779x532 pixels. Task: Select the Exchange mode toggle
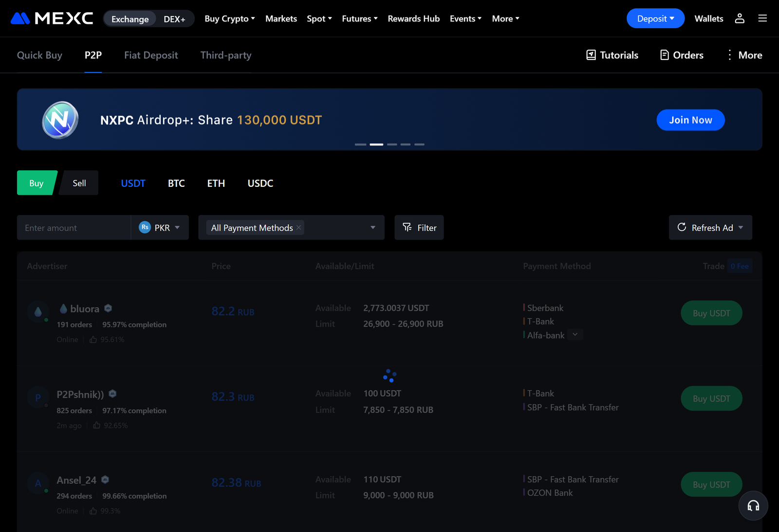click(130, 19)
